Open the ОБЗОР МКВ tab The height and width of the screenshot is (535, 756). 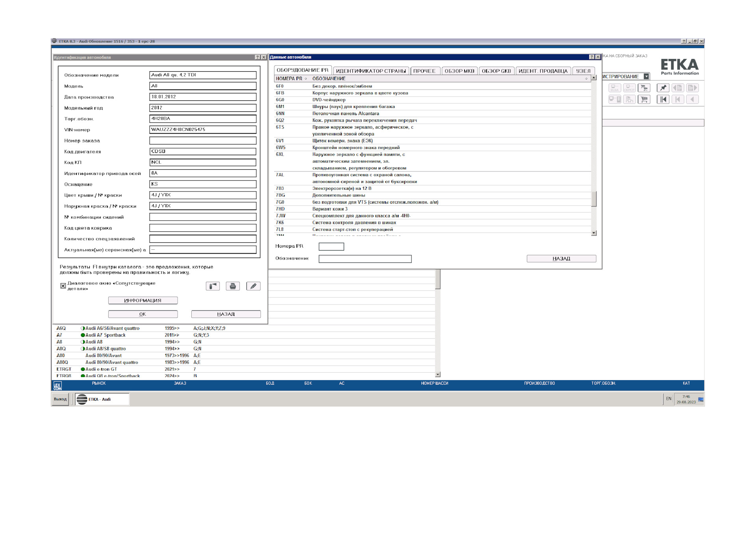pyautogui.click(x=460, y=71)
